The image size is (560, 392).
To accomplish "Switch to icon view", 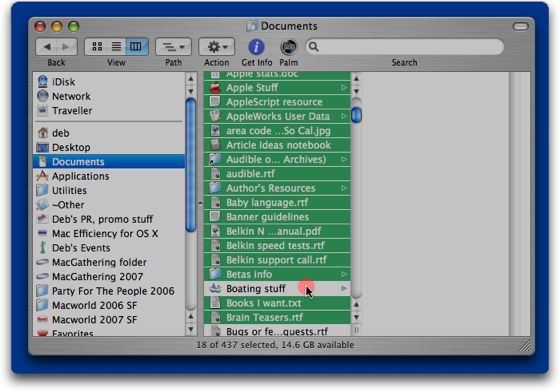I will 97,47.
